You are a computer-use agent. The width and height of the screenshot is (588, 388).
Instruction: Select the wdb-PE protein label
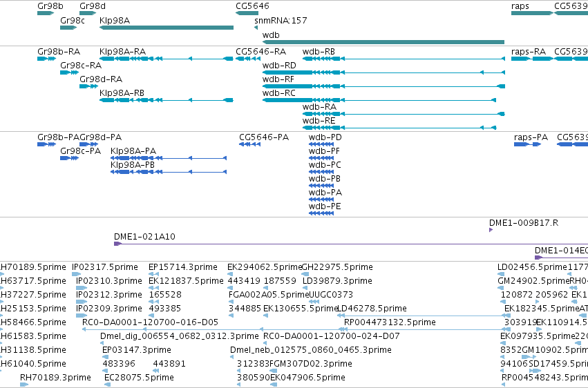325,206
